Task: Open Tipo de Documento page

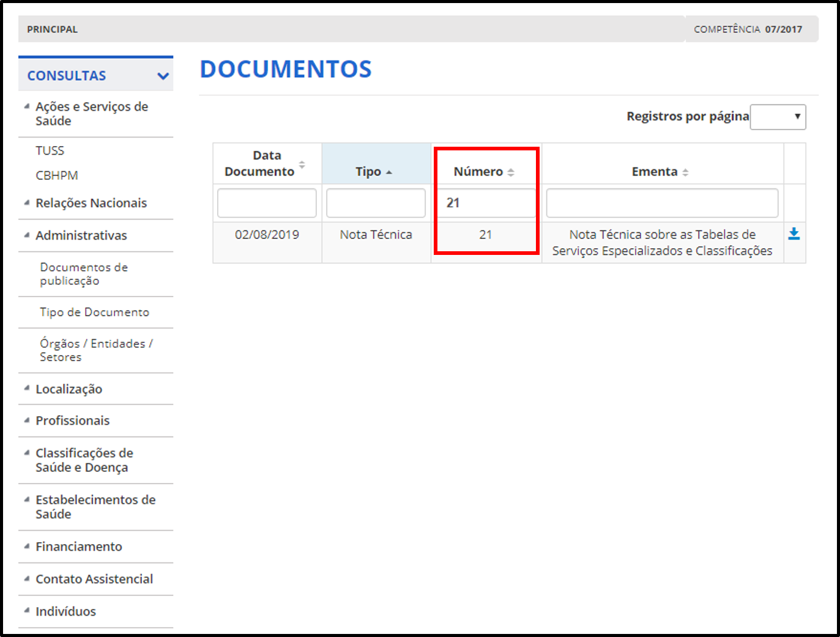Action: click(94, 312)
